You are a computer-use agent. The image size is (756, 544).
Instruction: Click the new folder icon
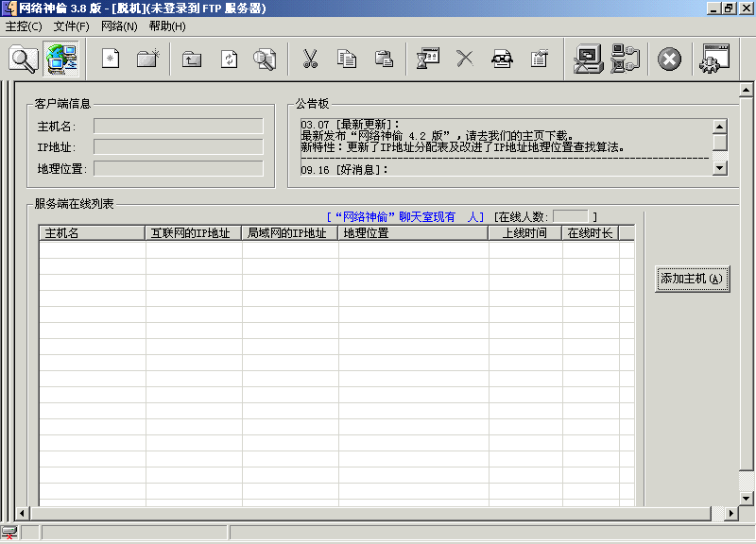(x=146, y=59)
